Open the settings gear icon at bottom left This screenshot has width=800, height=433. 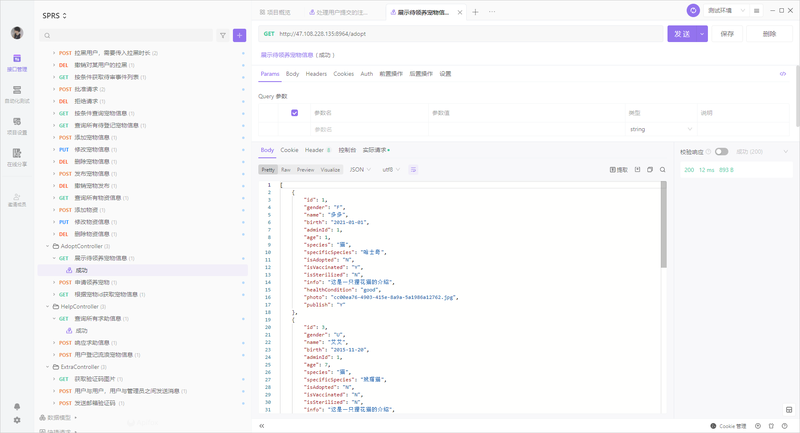(x=17, y=420)
